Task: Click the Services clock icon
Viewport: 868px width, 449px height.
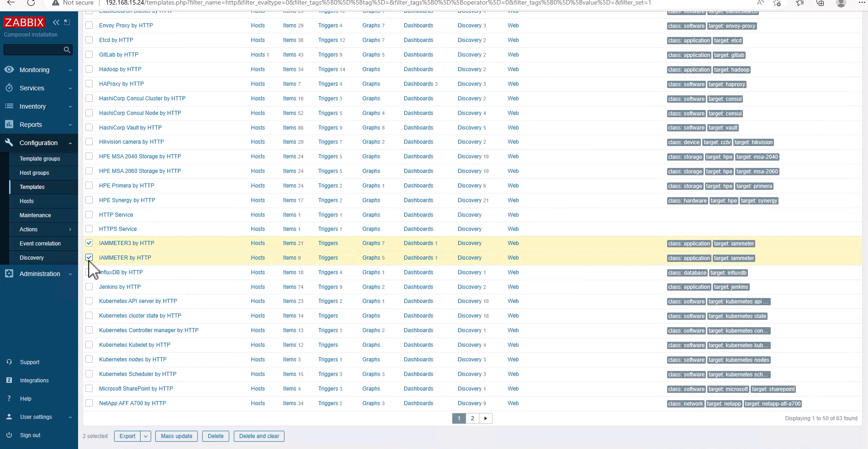Action: pos(9,88)
